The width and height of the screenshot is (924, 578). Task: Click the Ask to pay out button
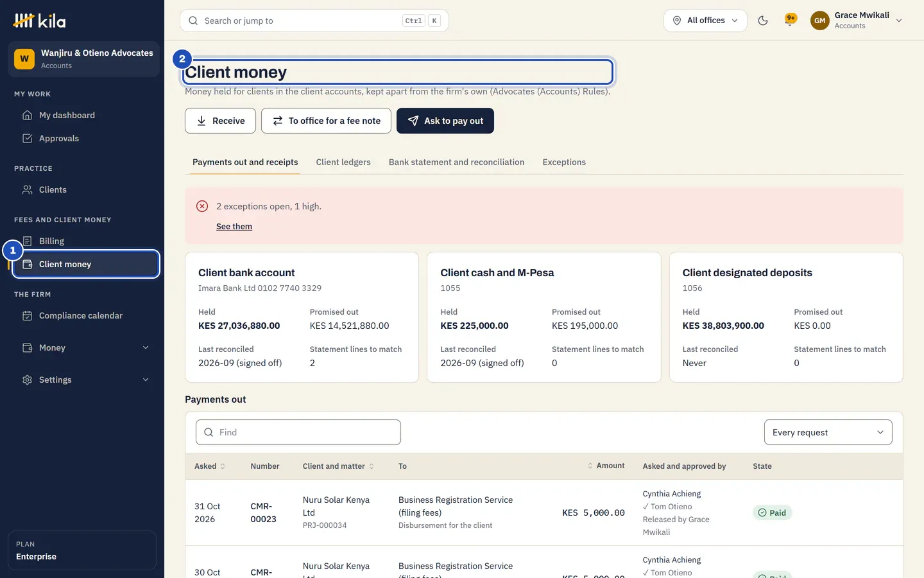(445, 121)
